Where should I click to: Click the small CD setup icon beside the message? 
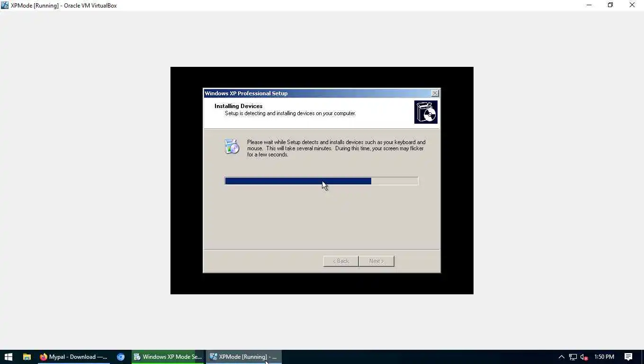(232, 146)
